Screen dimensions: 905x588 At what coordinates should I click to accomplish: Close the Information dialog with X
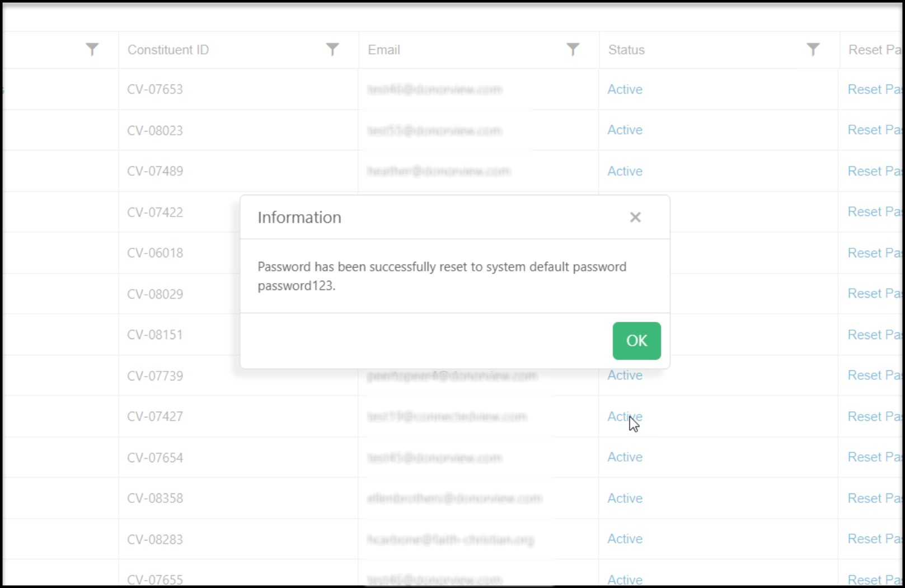(635, 217)
